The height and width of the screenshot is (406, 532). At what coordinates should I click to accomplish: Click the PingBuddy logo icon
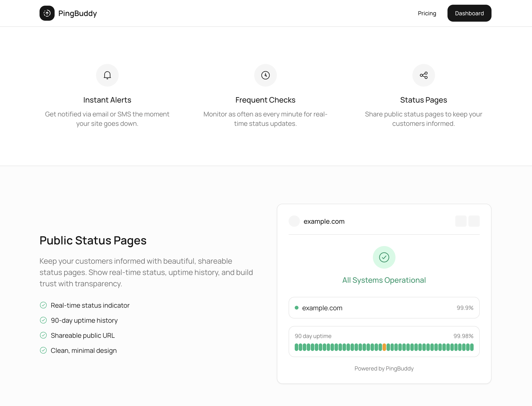click(47, 13)
